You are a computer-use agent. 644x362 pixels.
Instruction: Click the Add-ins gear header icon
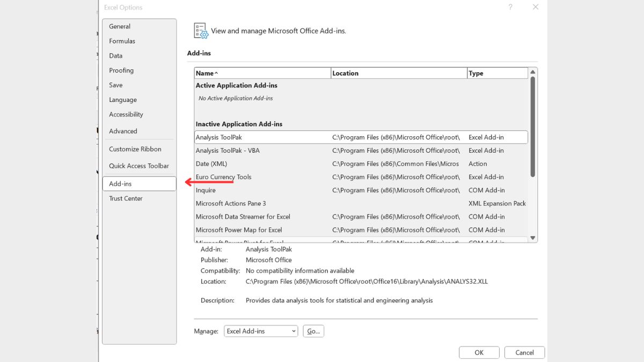[201, 31]
